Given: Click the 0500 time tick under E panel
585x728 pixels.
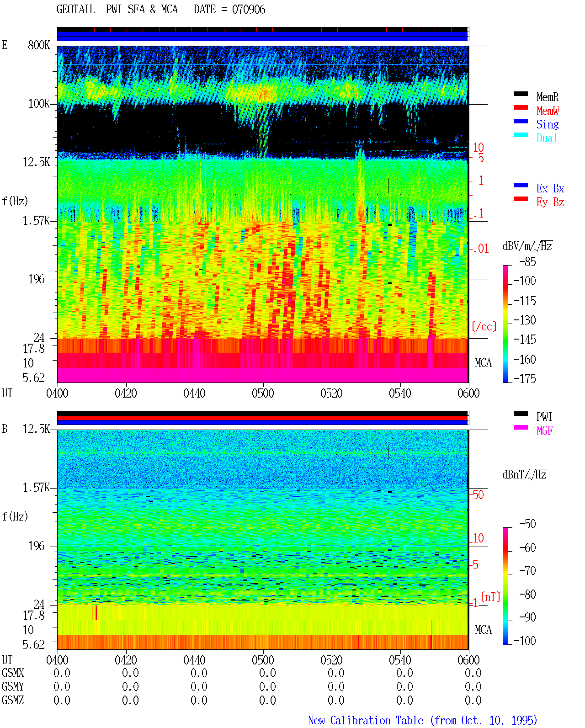Looking at the screenshot, I should (263, 393).
